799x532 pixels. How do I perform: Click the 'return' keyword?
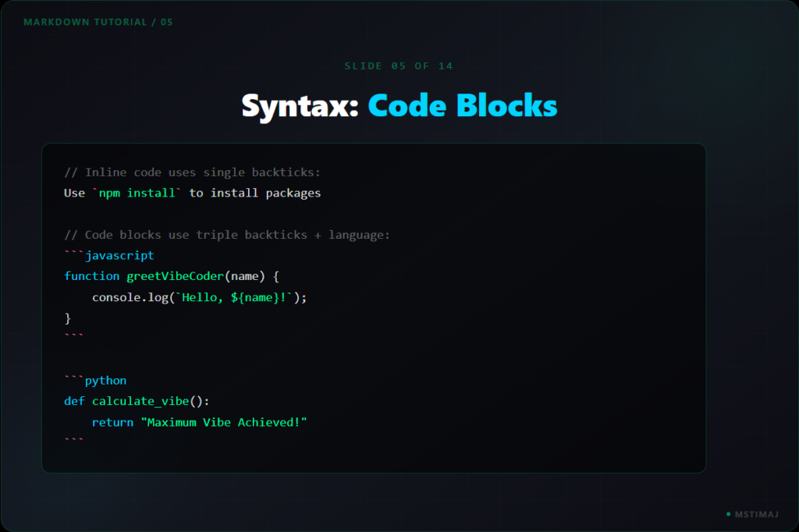[112, 423]
